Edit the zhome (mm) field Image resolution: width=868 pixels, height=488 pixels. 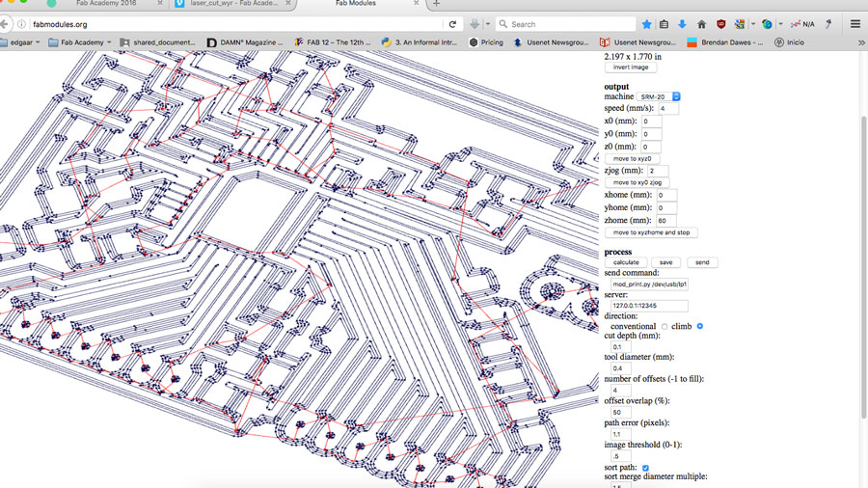tap(665, 220)
